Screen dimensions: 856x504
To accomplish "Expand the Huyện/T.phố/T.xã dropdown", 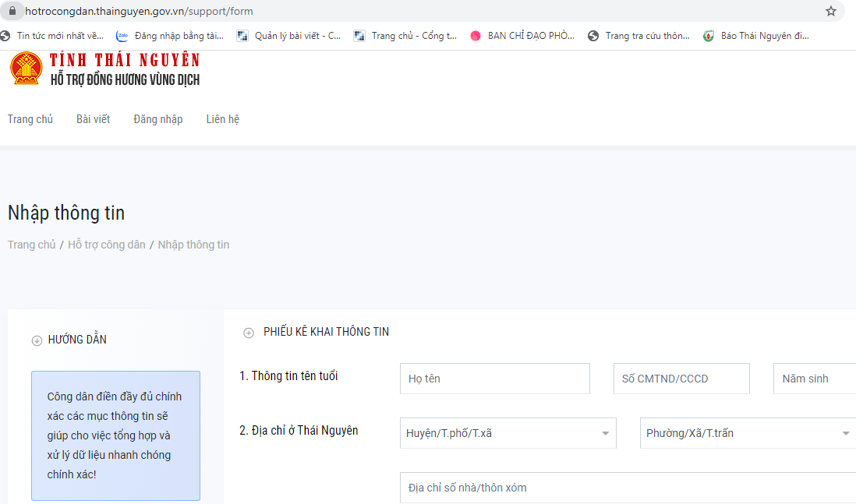I will [x=508, y=433].
